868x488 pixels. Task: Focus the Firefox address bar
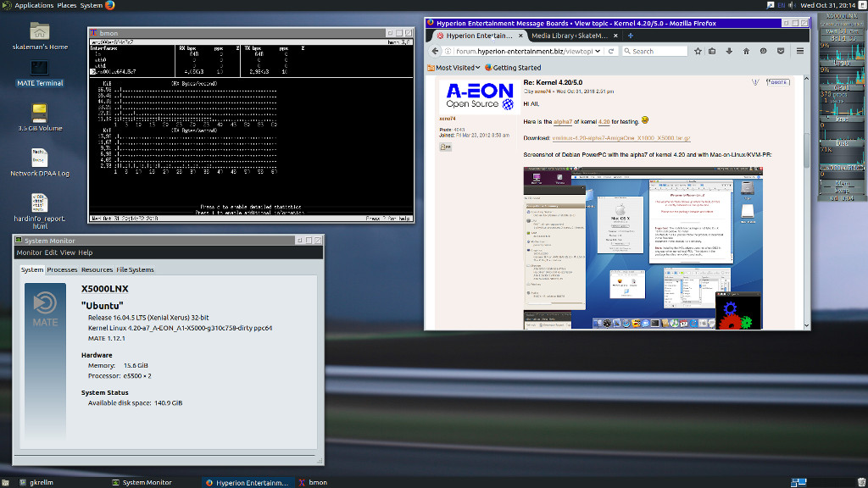[523, 51]
